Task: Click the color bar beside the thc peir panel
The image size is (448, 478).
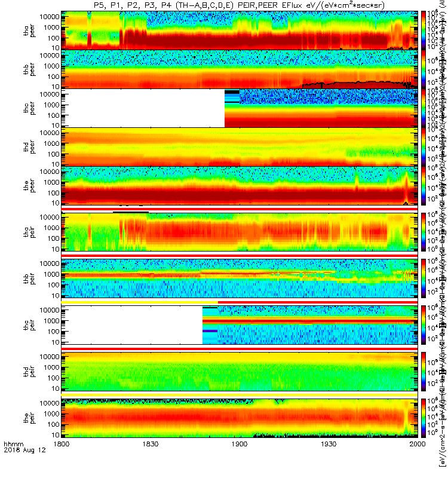Action: click(x=424, y=325)
